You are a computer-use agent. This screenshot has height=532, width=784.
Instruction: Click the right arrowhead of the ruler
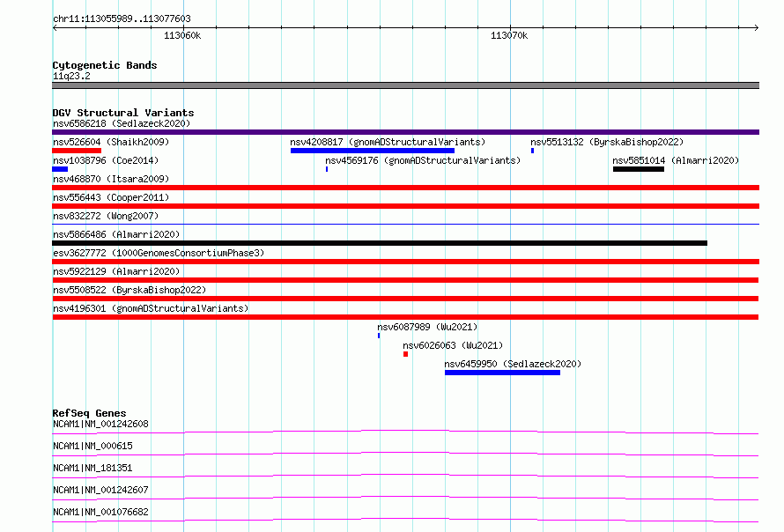click(x=757, y=28)
